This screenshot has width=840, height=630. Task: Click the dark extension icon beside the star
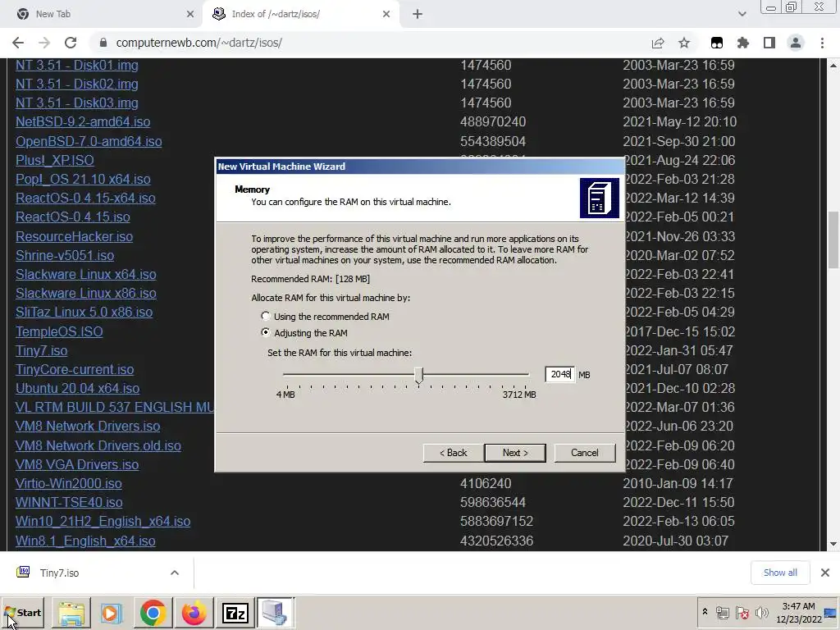coord(717,43)
